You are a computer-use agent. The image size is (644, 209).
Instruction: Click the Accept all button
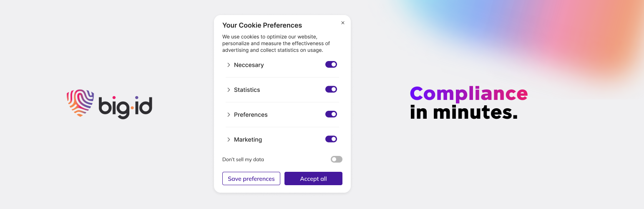[x=313, y=178]
